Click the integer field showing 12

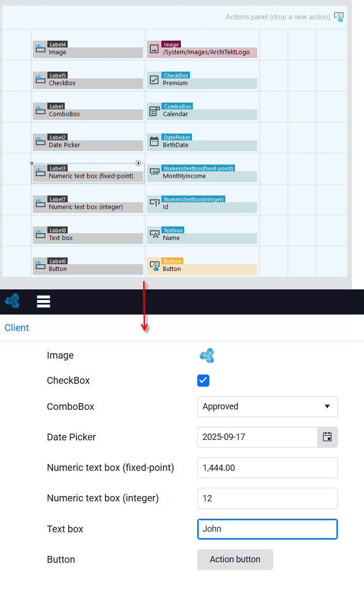pos(267,498)
